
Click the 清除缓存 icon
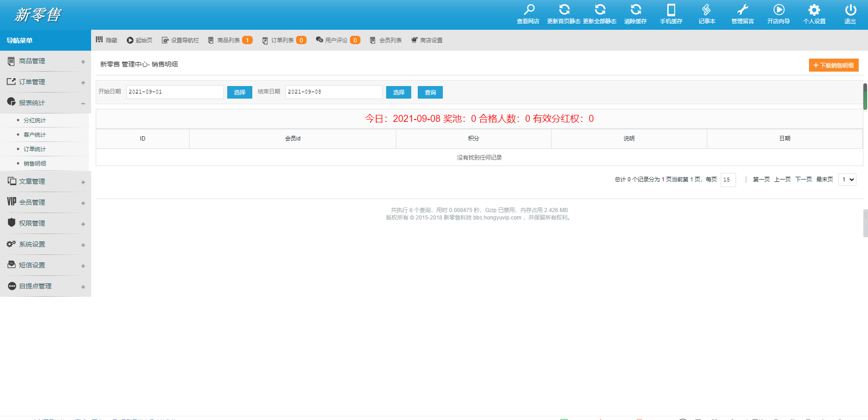635,10
